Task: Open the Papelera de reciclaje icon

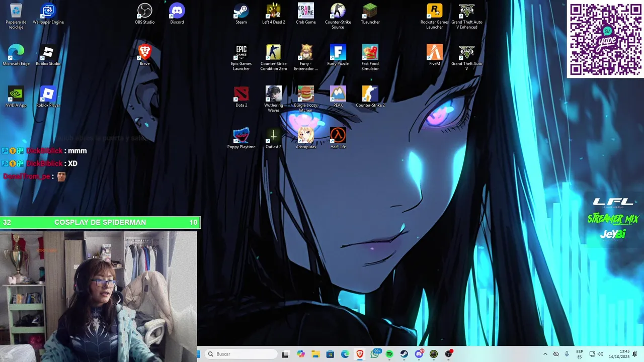Action: pyautogui.click(x=16, y=16)
